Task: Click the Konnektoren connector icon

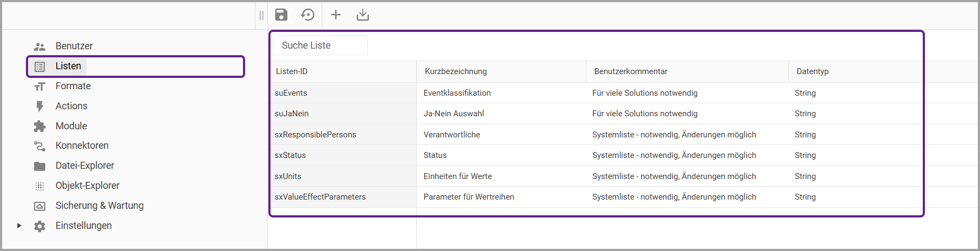Action: click(x=40, y=146)
